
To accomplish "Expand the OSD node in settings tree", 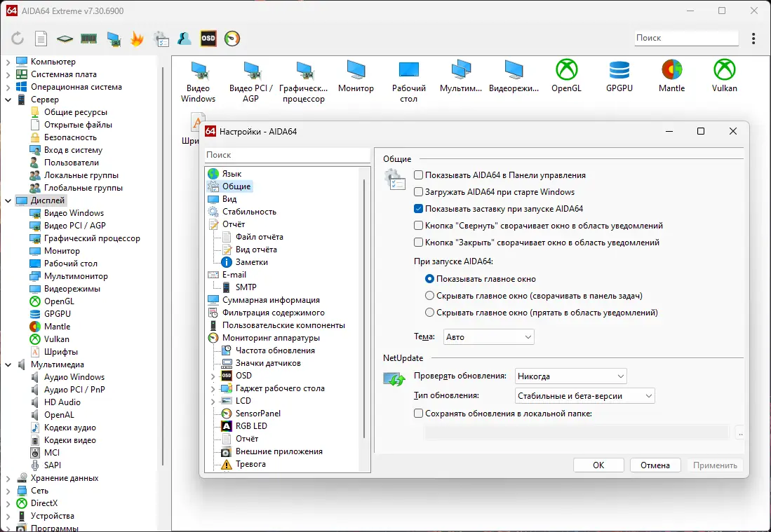I will 213,376.
